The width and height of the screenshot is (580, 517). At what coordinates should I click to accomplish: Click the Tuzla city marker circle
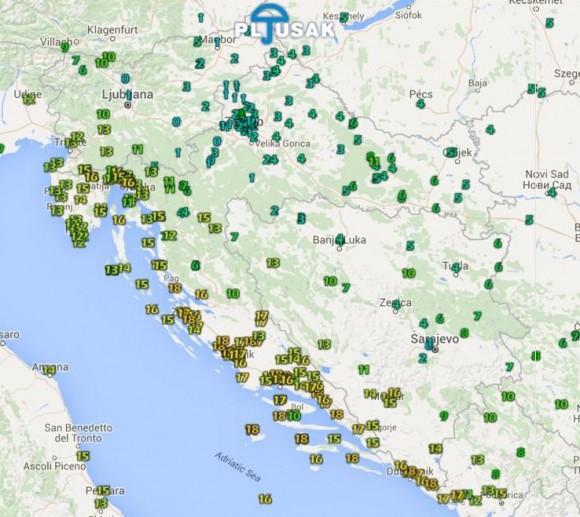(x=456, y=274)
